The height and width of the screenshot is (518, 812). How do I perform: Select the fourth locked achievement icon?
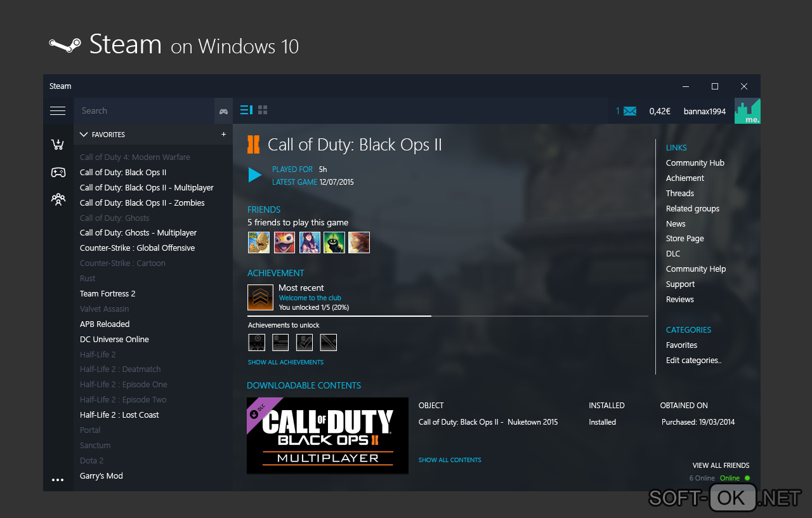(329, 343)
